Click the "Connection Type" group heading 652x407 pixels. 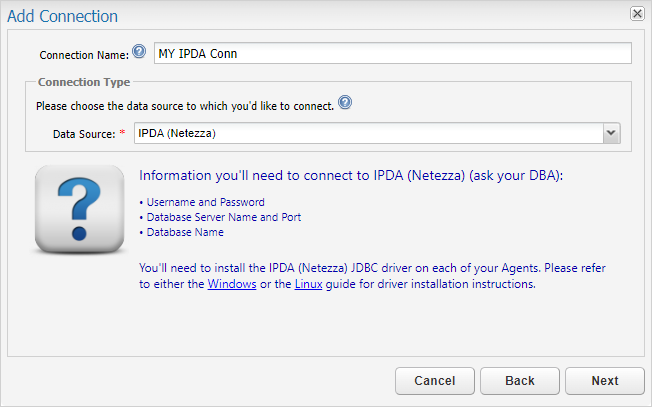[84, 82]
